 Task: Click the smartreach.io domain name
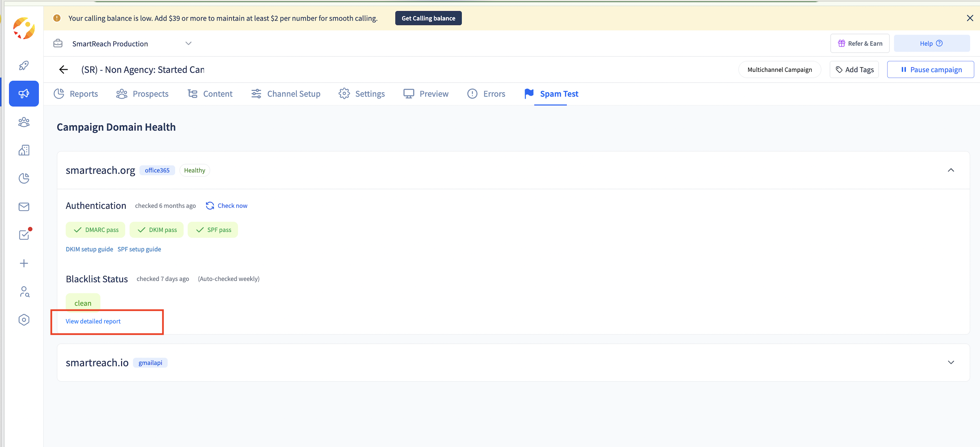point(97,363)
